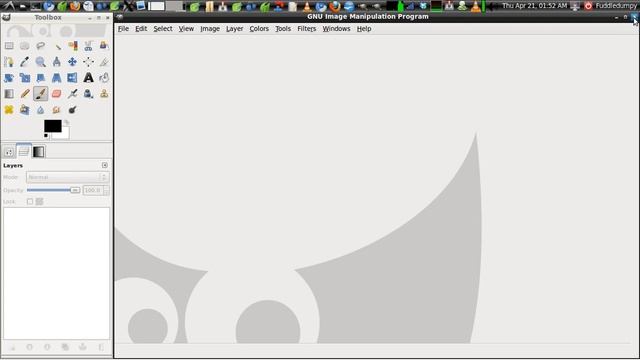The width and height of the screenshot is (640, 360).
Task: Open the Edit menu
Action: 141,29
